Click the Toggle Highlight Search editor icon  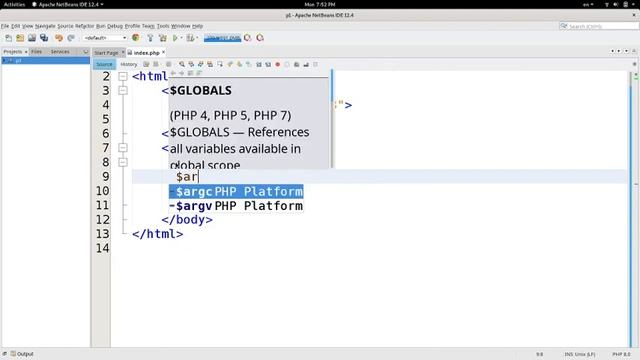[x=210, y=64]
